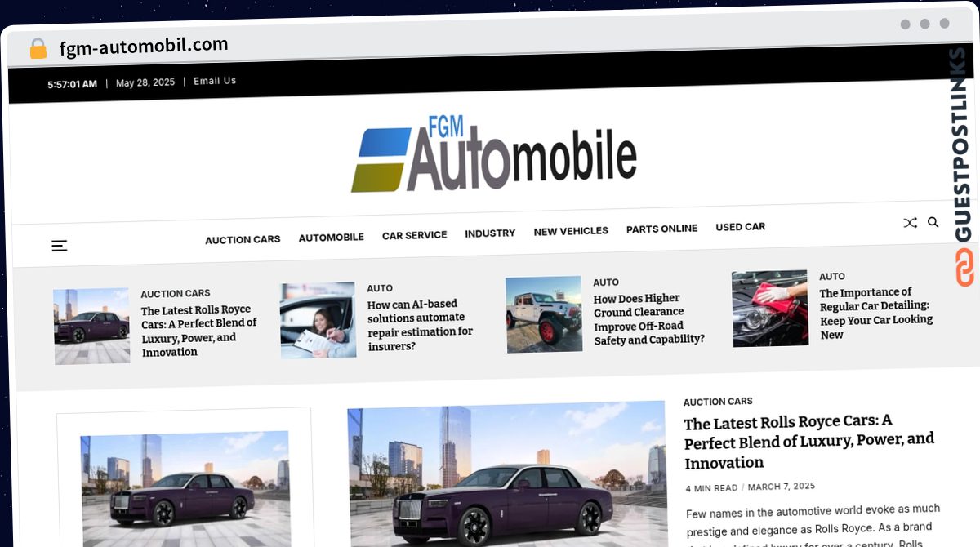Open the large Rolls Royce headline article
980x547 pixels.
(809, 442)
